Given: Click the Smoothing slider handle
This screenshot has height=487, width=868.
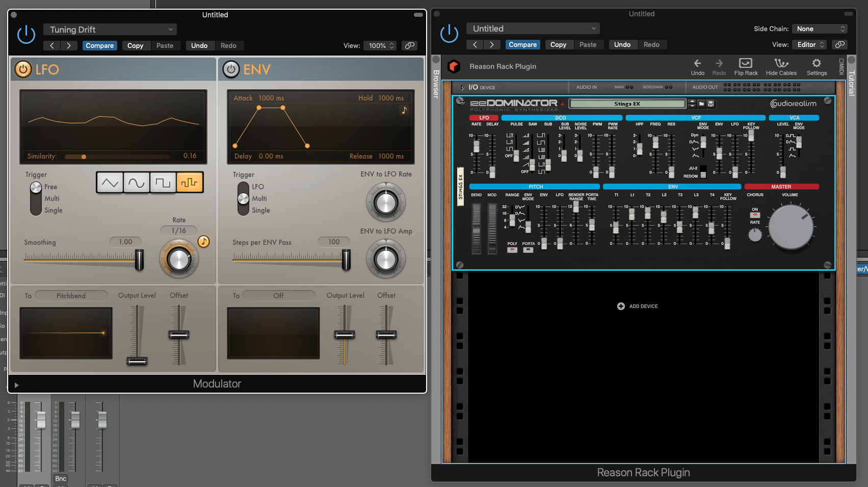Looking at the screenshot, I should 139,260.
